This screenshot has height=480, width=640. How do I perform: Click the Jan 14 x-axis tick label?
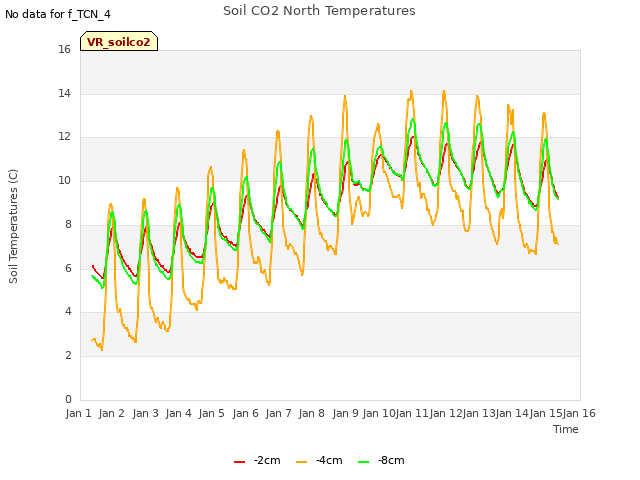[x=512, y=413]
